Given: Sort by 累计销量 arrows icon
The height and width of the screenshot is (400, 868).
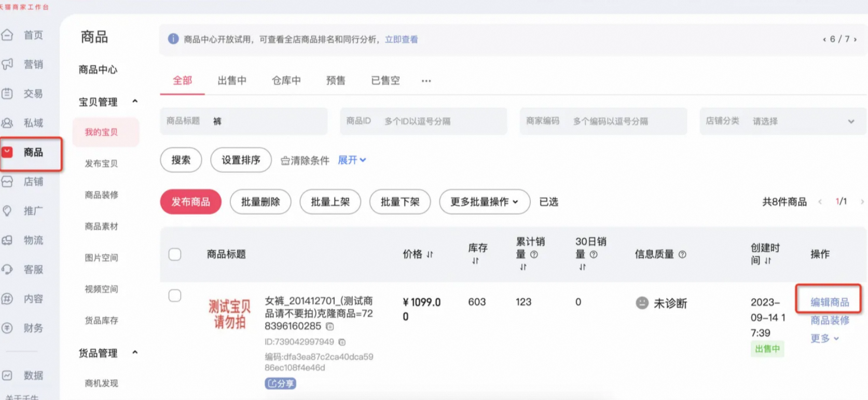Looking at the screenshot, I should pyautogui.click(x=523, y=267).
